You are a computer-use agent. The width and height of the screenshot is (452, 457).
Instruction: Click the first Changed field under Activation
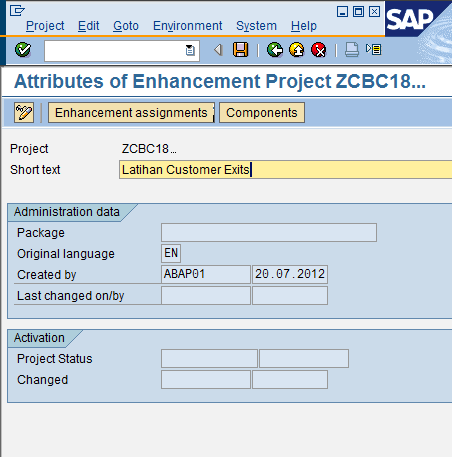click(x=206, y=380)
